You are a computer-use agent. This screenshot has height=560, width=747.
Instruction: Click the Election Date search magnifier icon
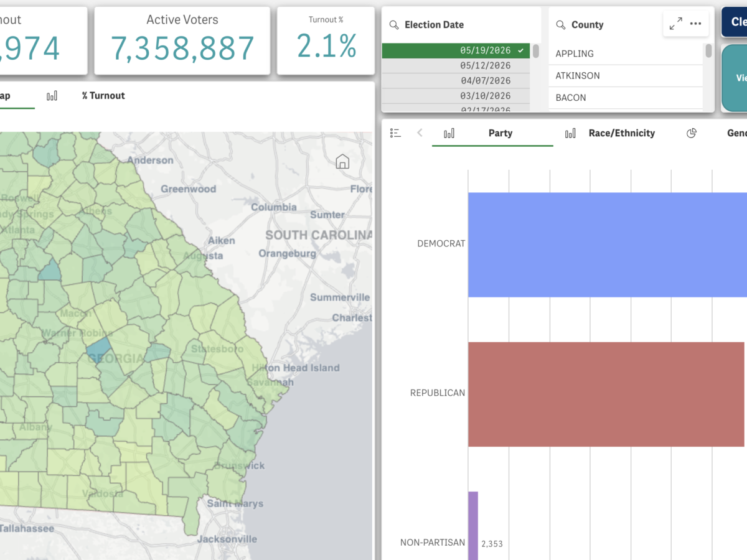[394, 25]
